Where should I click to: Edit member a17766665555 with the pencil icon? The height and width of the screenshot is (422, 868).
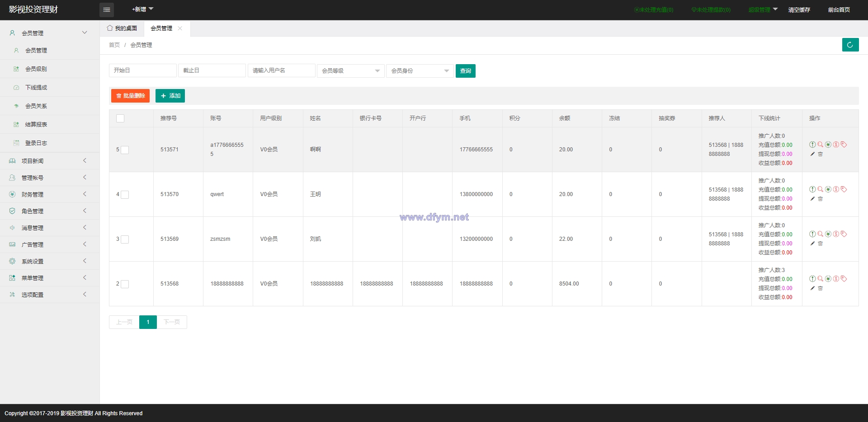pos(812,154)
